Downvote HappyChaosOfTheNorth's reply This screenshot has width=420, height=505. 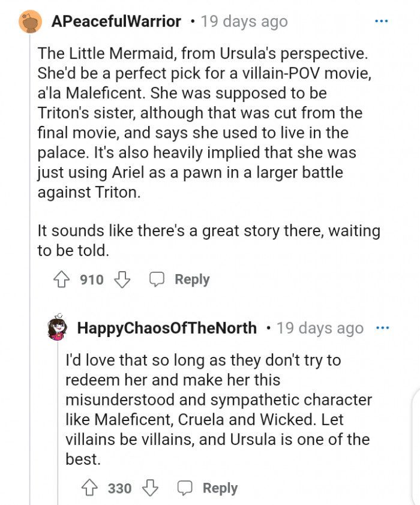[149, 488]
